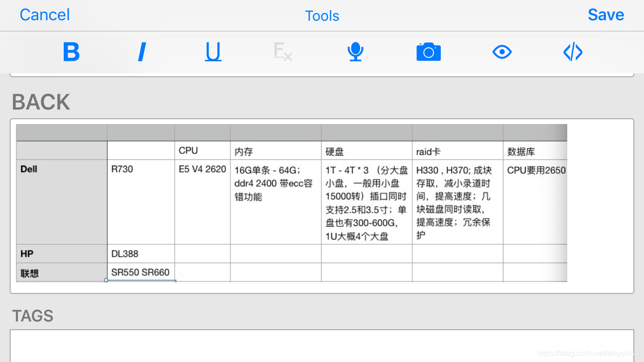Select the H330, H370 raid cell
Viewport: 644px width, 362px height.
pos(458,202)
